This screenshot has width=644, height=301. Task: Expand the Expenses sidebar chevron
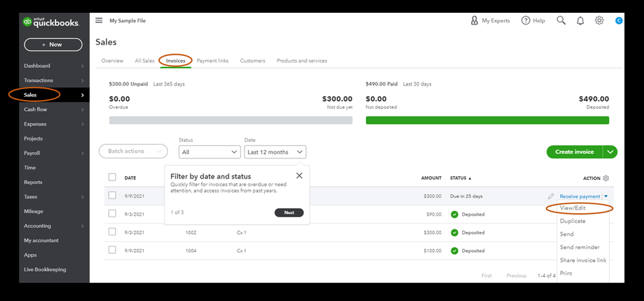pos(83,124)
